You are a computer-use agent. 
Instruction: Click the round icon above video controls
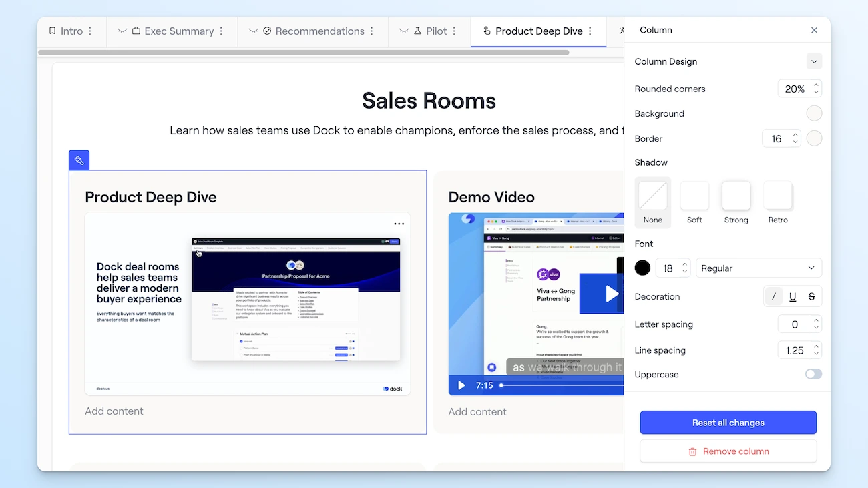(x=492, y=367)
